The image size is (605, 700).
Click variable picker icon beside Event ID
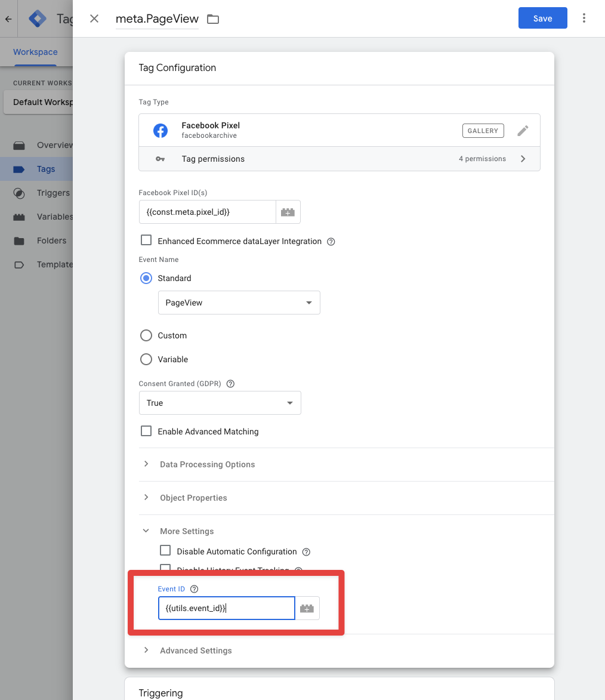pyautogui.click(x=307, y=608)
